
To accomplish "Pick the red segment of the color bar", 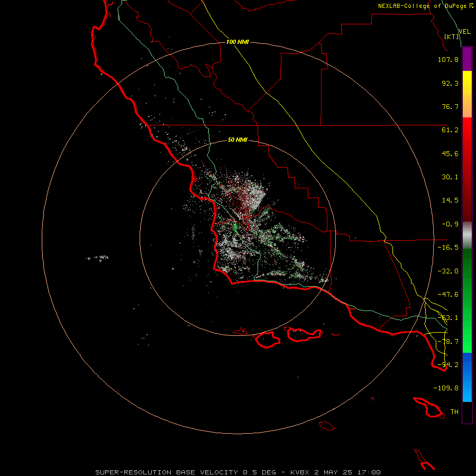I will (467, 169).
